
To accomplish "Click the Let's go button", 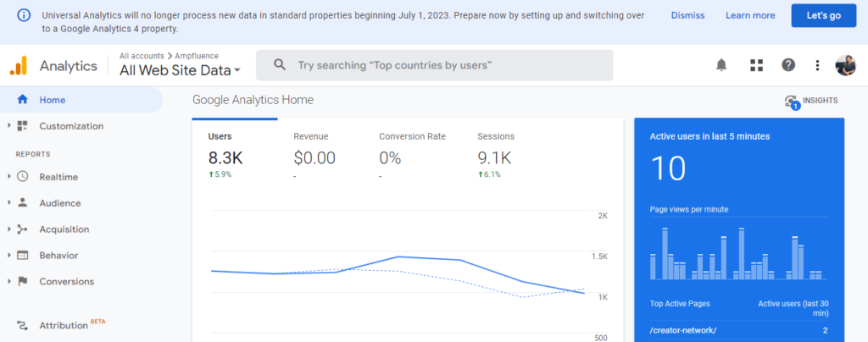I will point(824,15).
